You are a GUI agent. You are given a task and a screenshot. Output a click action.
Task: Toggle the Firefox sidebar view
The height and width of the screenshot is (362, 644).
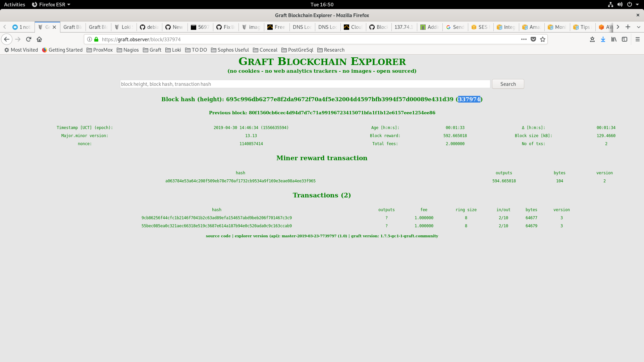(x=625, y=39)
